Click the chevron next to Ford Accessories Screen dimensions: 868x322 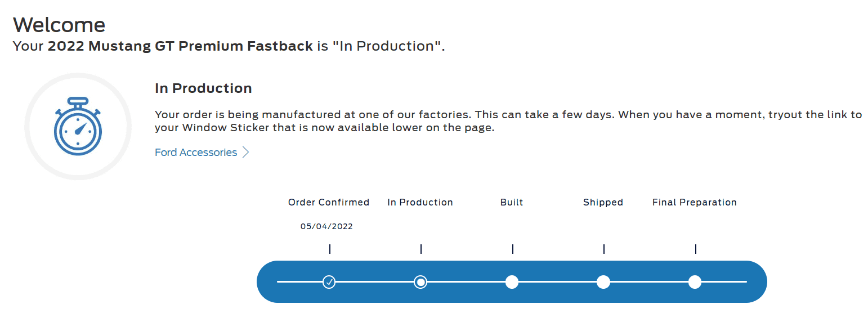coord(245,153)
